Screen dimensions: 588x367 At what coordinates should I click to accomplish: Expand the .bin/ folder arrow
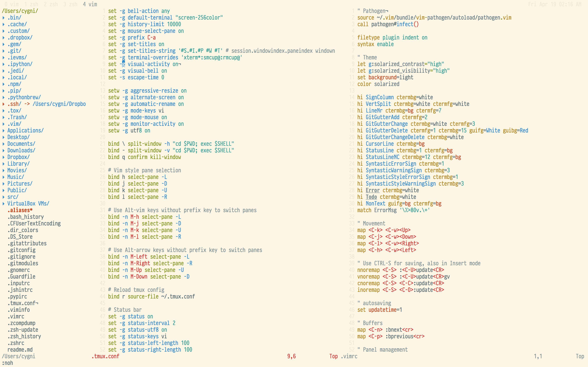4,18
